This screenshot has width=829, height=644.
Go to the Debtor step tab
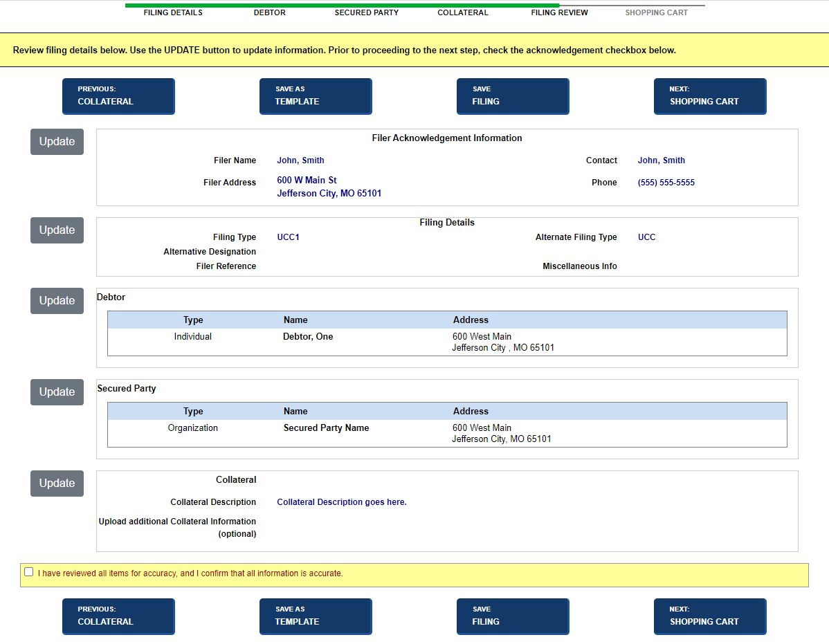pyautogui.click(x=270, y=12)
